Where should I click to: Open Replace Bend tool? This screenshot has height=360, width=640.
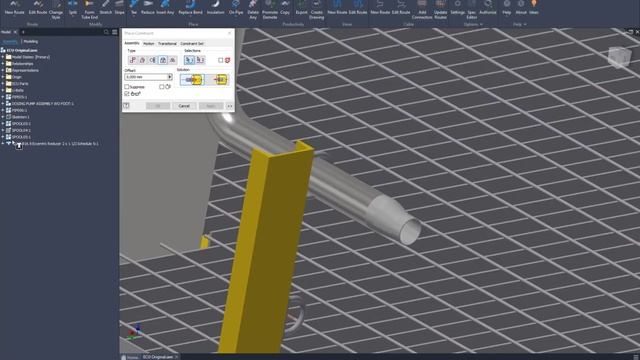click(190, 7)
